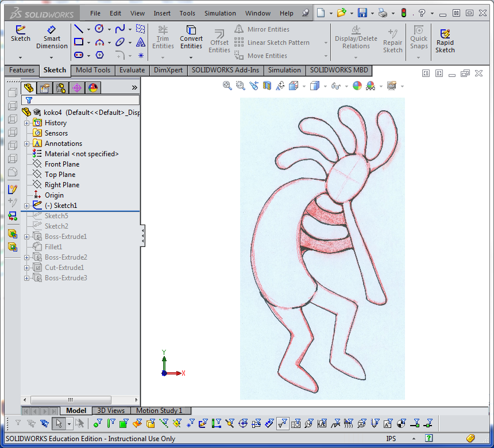494x448 pixels.
Task: Select the Polygon sketch tool
Action: (x=99, y=55)
